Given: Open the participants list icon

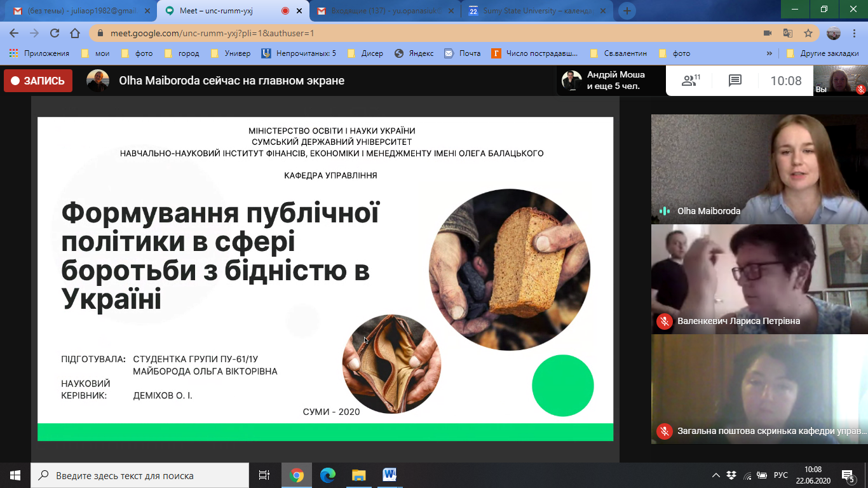Looking at the screenshot, I should point(689,81).
